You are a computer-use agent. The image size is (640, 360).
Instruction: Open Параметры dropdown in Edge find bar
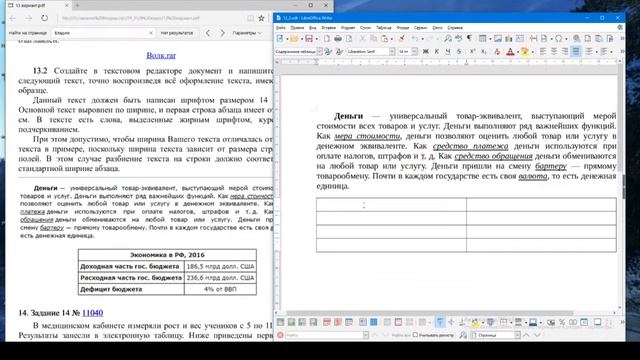(247, 33)
